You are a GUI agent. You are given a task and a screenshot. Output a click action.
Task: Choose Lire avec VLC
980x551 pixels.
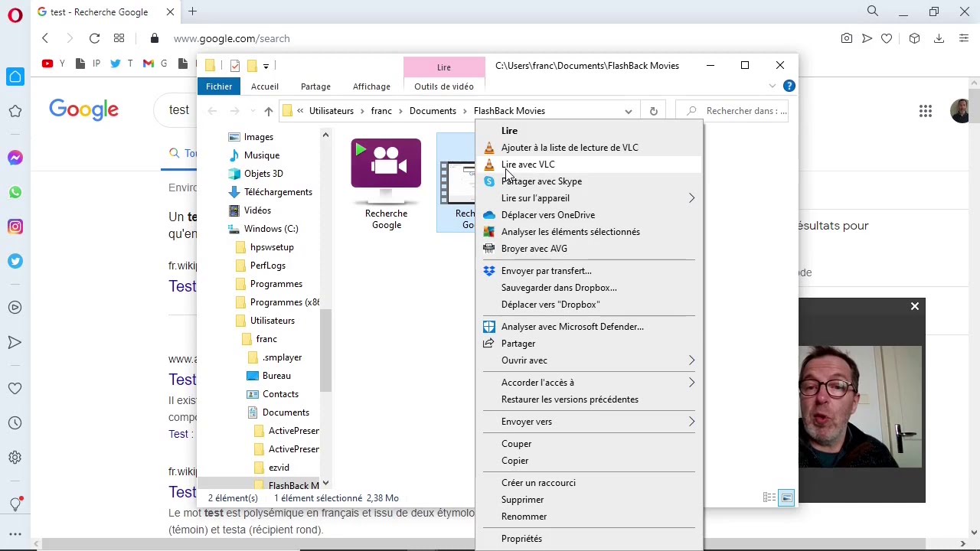pyautogui.click(x=588, y=165)
